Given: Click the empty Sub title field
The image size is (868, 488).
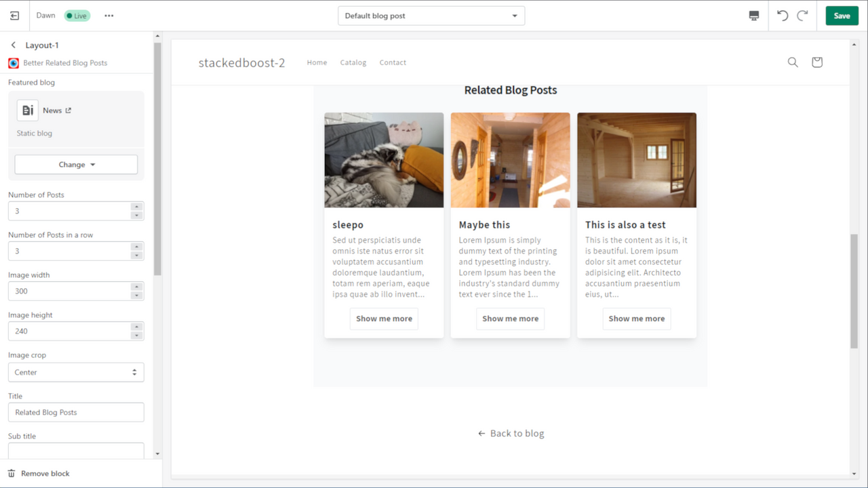Looking at the screenshot, I should pyautogui.click(x=76, y=451).
